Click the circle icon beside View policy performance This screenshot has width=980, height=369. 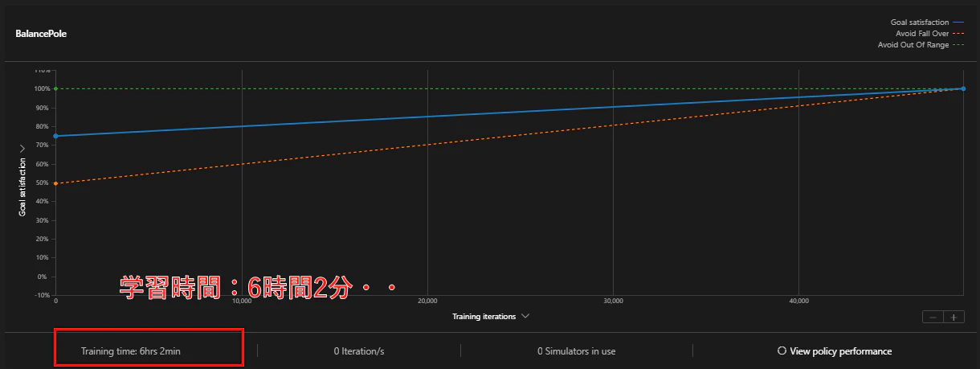(x=782, y=351)
